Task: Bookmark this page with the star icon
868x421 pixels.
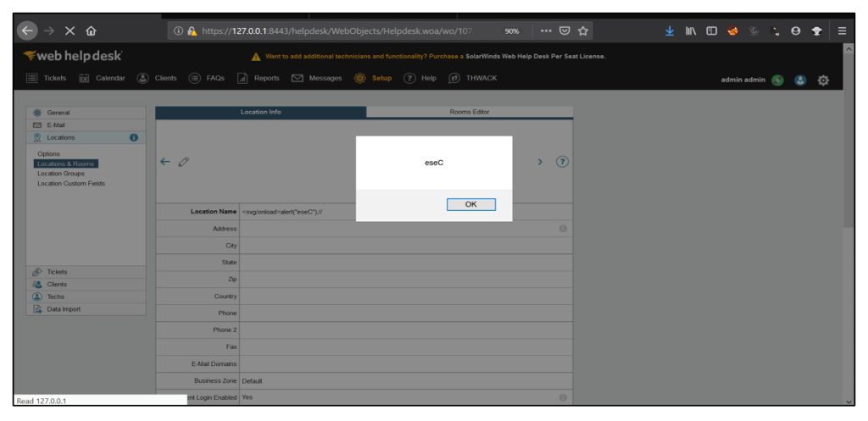Action: point(582,31)
